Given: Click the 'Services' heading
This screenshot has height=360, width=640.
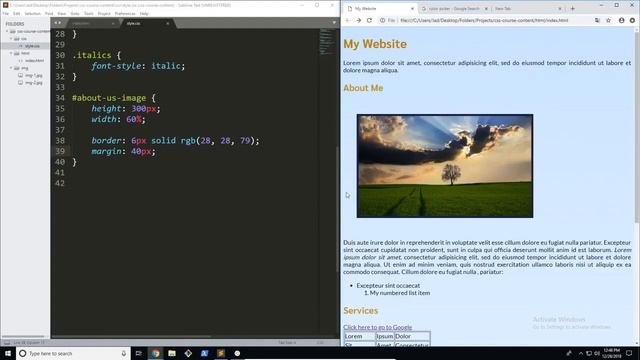Looking at the screenshot, I should 361,311.
